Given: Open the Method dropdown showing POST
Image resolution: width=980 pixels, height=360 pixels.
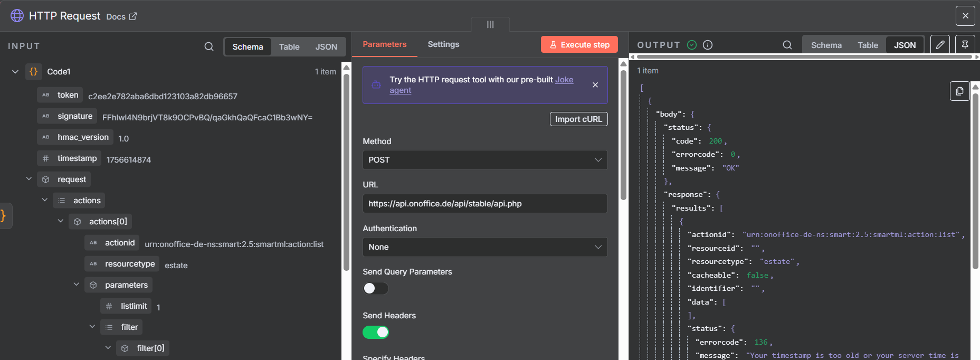Looking at the screenshot, I should 484,160.
